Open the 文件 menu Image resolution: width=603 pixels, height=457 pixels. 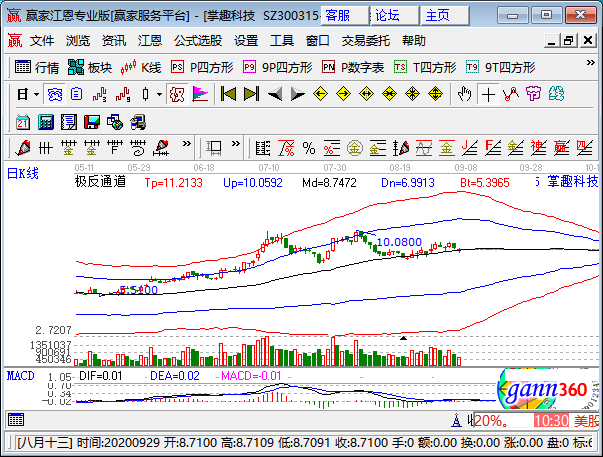42,41
